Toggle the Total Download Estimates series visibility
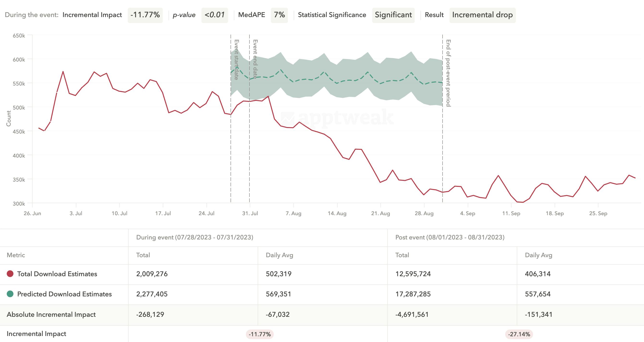The width and height of the screenshot is (644, 342). point(57,274)
